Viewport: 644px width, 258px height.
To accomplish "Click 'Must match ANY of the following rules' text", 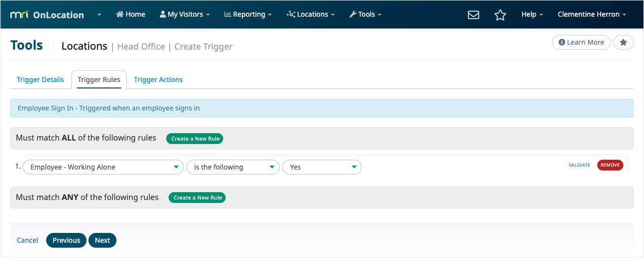I will point(87,197).
